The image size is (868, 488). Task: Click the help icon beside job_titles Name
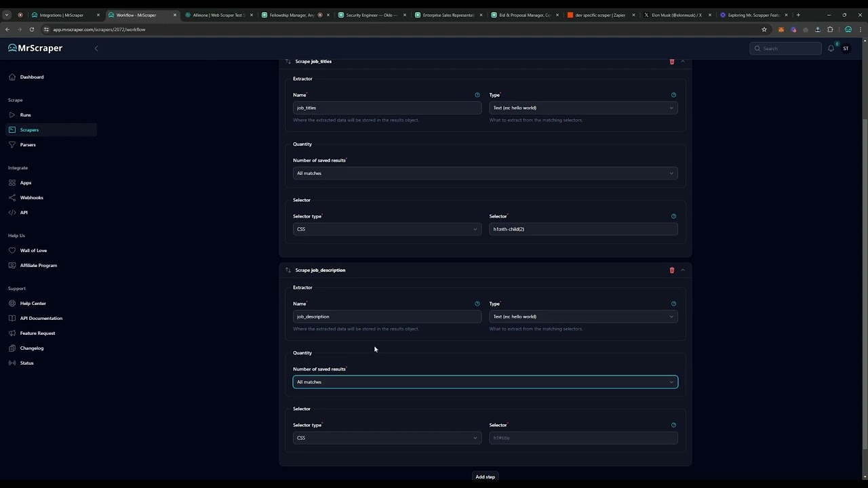click(477, 95)
